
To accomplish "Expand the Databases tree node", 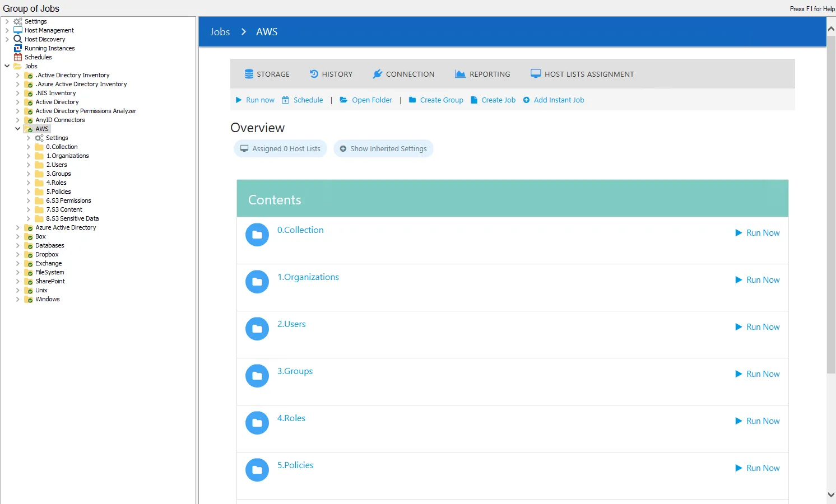I will tap(17, 245).
